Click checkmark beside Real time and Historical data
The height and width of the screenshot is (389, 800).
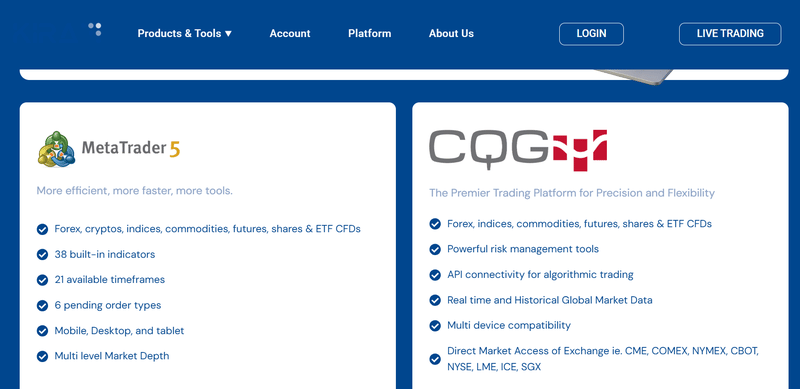click(435, 301)
